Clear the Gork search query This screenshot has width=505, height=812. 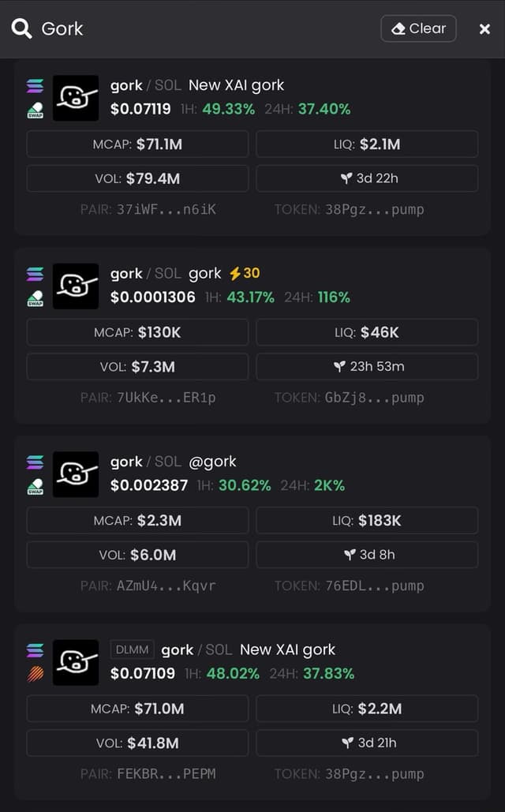[x=418, y=28]
